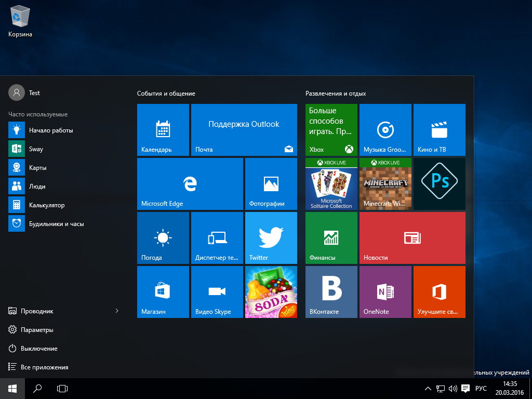Image resolution: width=532 pixels, height=399 pixels.
Task: Open Параметры settings
Action: pos(37,330)
